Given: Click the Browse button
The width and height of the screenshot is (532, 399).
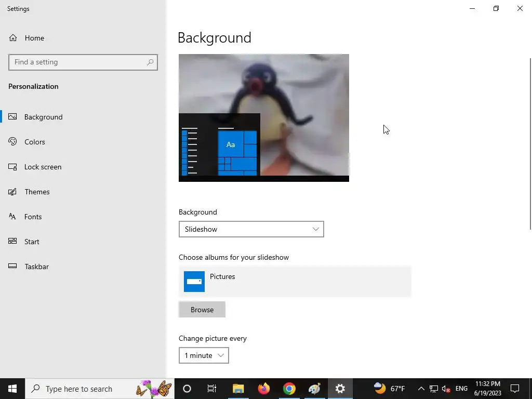Looking at the screenshot, I should [x=202, y=310].
